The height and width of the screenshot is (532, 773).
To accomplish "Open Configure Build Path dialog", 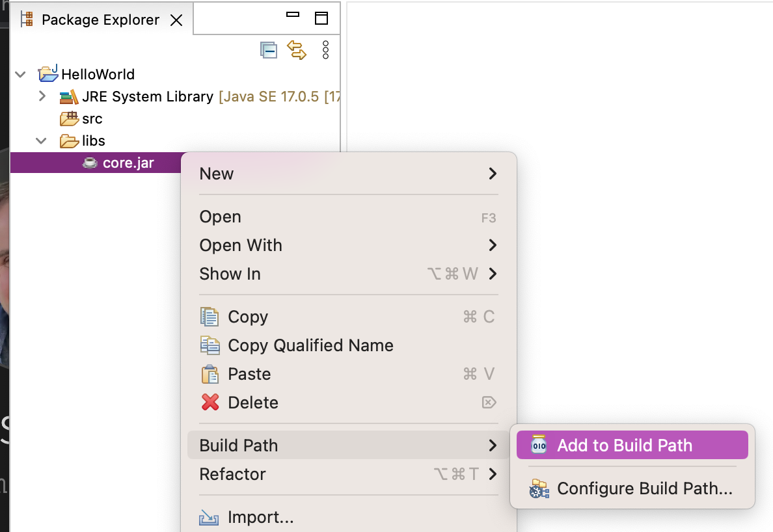I will point(644,488).
